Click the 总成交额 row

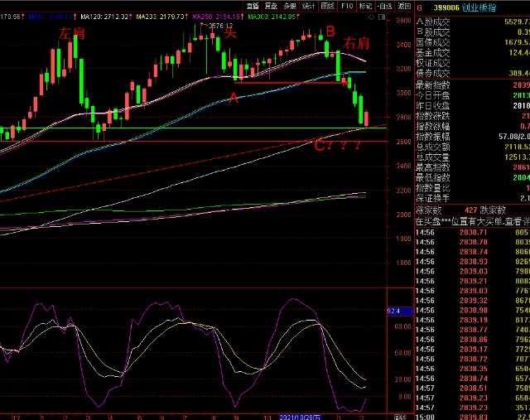472,147
